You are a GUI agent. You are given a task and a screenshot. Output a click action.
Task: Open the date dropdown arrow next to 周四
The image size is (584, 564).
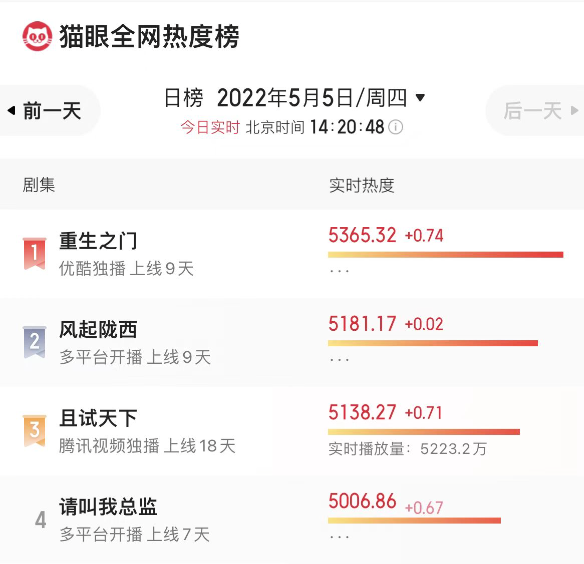[x=420, y=98]
